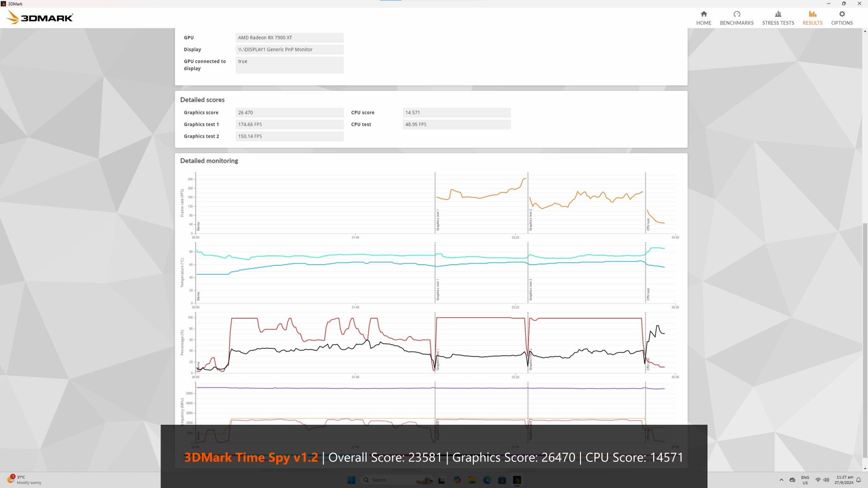Click the CPU test value 48.95 FPS
Viewport: 868px width, 488px height.
click(457, 124)
